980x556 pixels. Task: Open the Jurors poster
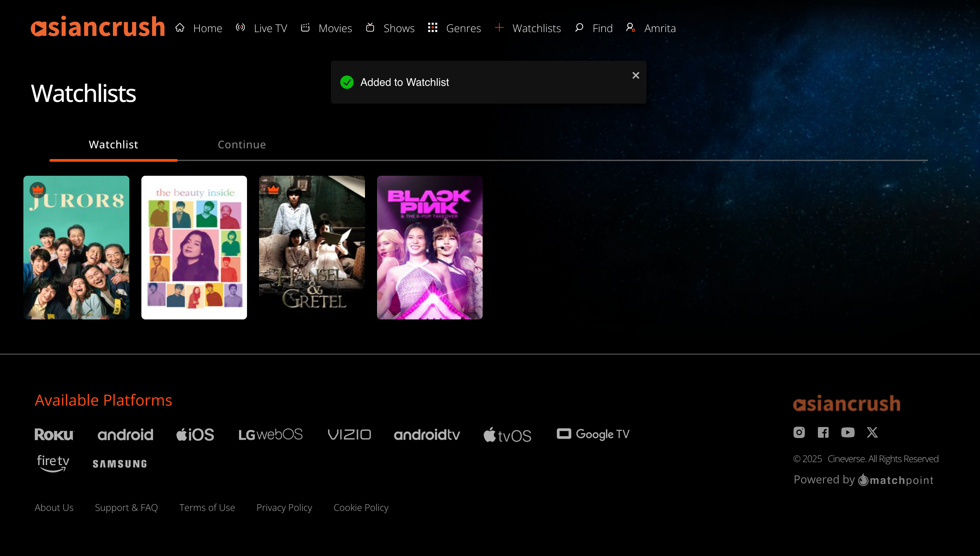tap(77, 248)
